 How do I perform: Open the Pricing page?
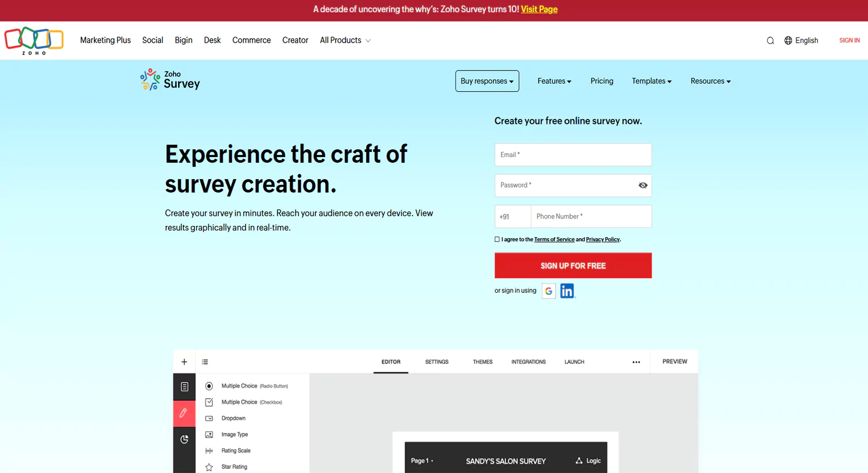point(601,81)
